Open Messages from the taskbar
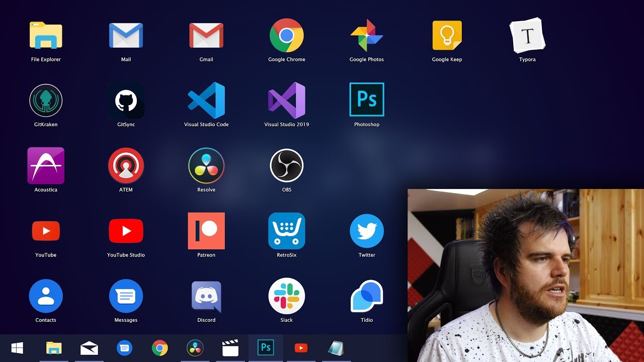This screenshot has height=362, width=644. tap(124, 348)
